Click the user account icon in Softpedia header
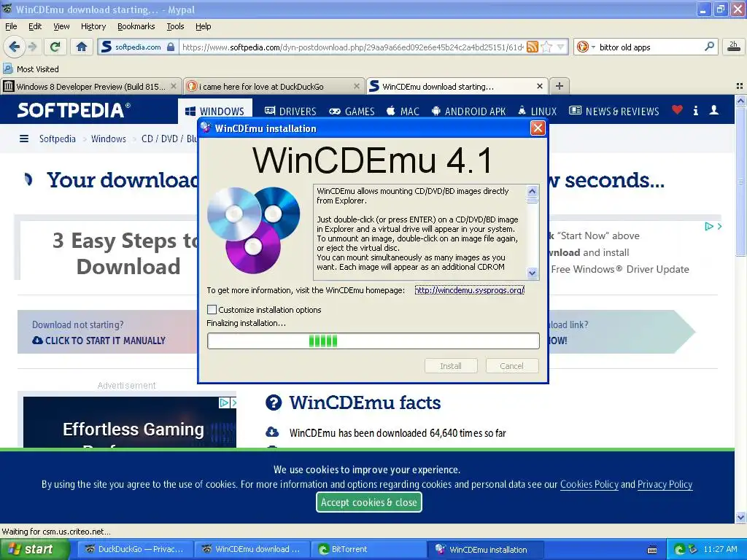The width and height of the screenshot is (747, 560). [713, 110]
